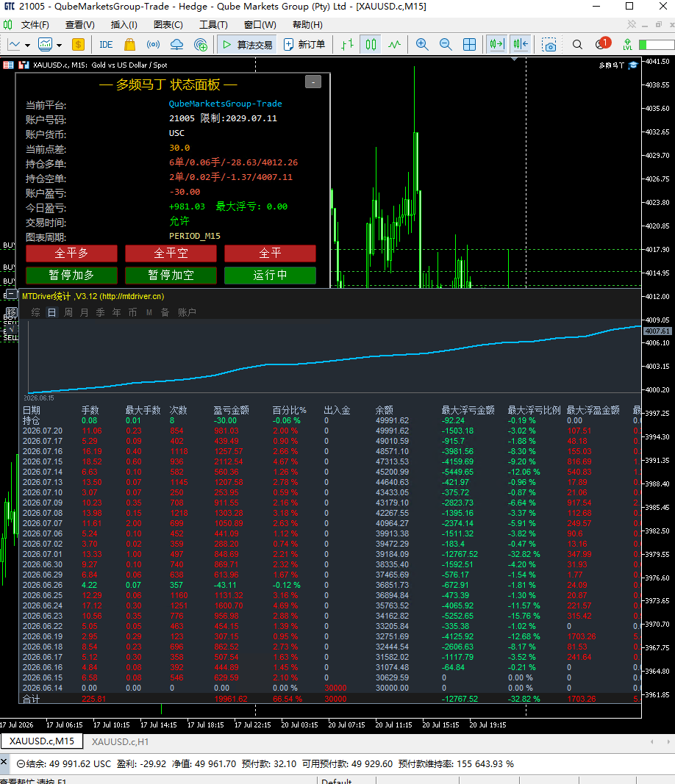Click the 全平多 close-longs button
The width and height of the screenshot is (675, 784).
(71, 253)
